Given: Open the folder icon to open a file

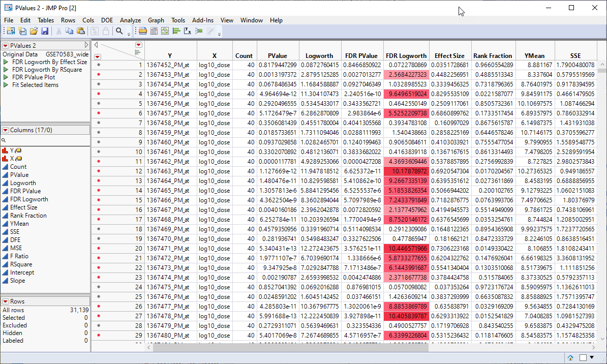Looking at the screenshot, I should tap(34, 31).
